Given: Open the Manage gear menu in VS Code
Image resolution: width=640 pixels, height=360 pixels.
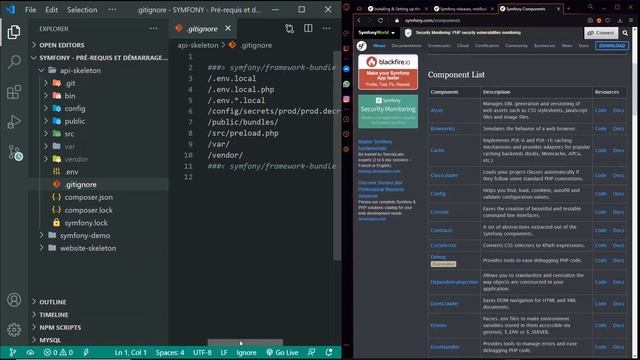Looking at the screenshot, I should tap(14, 329).
